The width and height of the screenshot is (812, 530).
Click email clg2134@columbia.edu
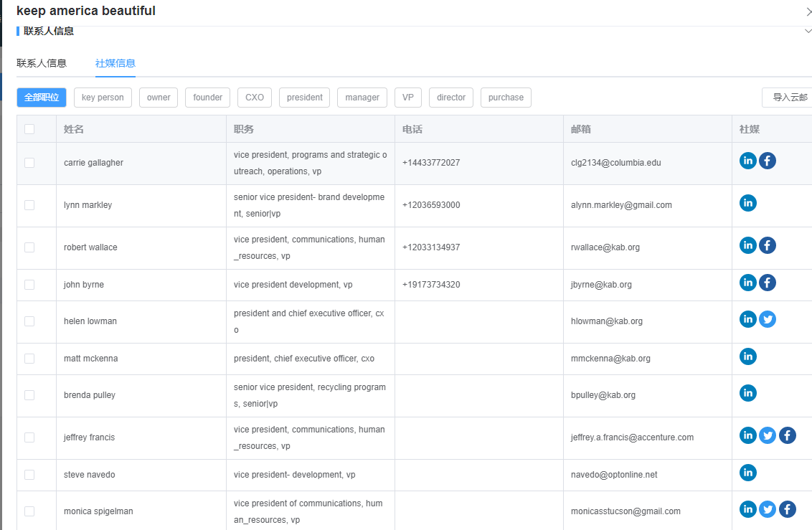[x=615, y=163]
